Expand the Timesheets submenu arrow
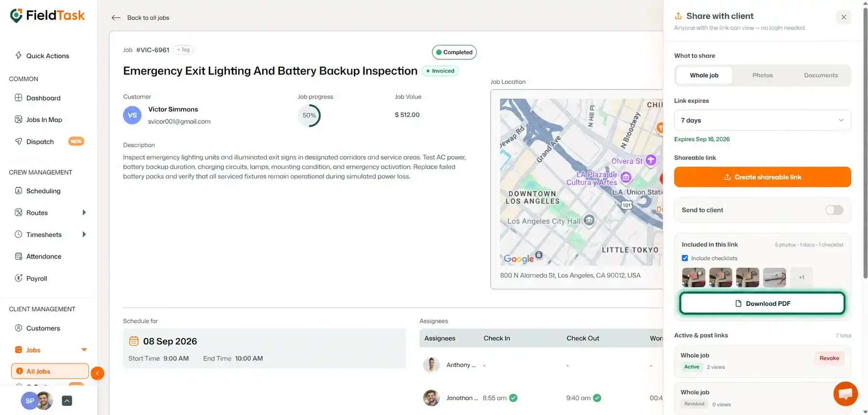 pos(84,235)
